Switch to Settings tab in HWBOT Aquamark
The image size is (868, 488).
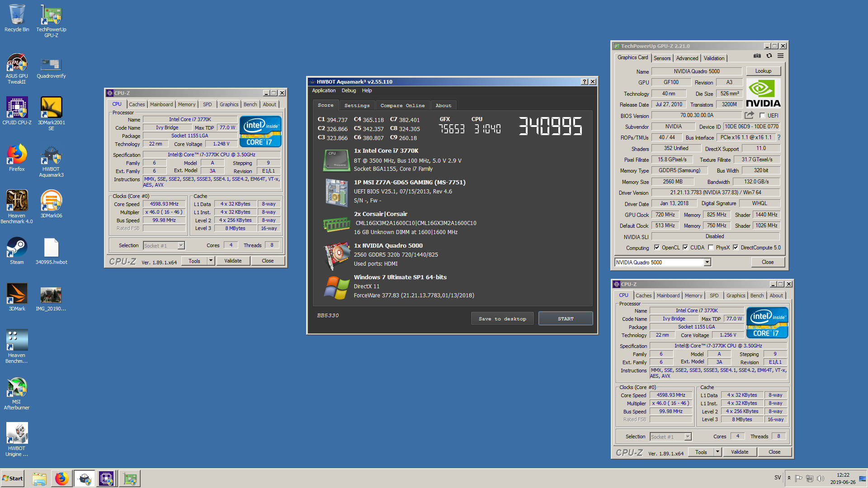[357, 105]
